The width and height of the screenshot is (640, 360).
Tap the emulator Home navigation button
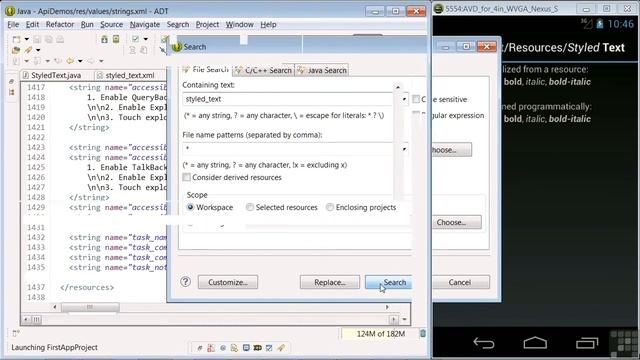[535, 343]
